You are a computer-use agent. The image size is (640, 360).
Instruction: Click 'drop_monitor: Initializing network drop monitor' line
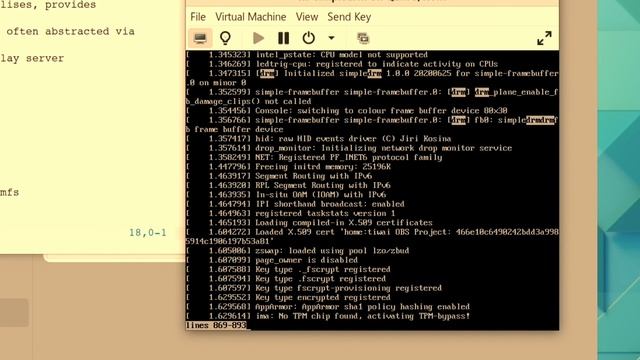349,148
